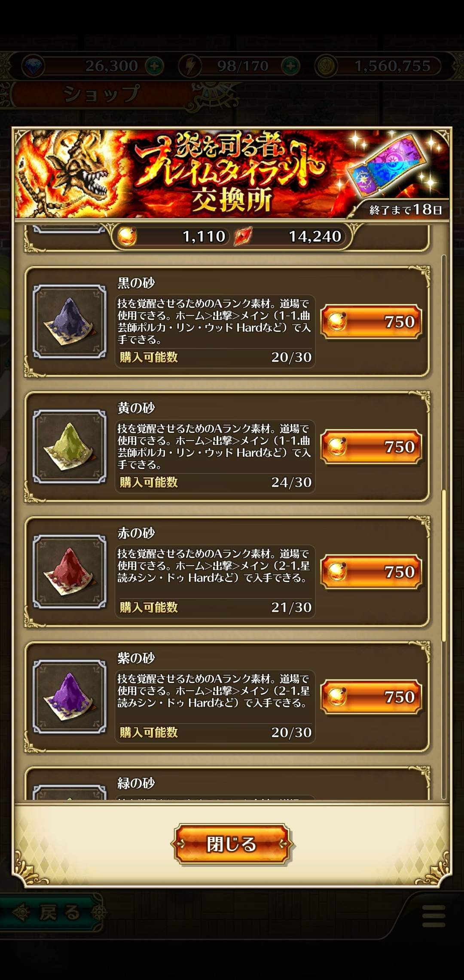The width and height of the screenshot is (464, 980).
Task: Add gems with the plus icon beside 26,300
Action: (155, 66)
